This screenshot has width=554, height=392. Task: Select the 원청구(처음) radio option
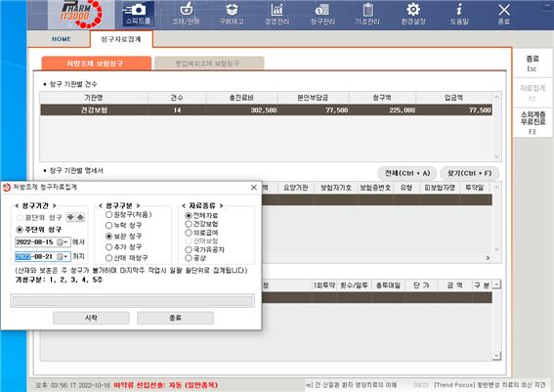coord(108,214)
